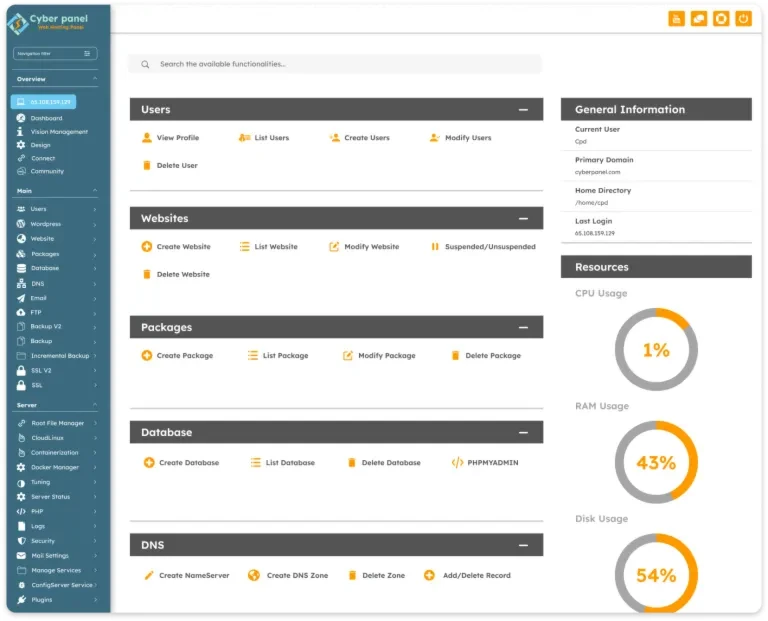The height and width of the screenshot is (621, 768).
Task: Collapse the Users panel with minus button
Action: (523, 110)
